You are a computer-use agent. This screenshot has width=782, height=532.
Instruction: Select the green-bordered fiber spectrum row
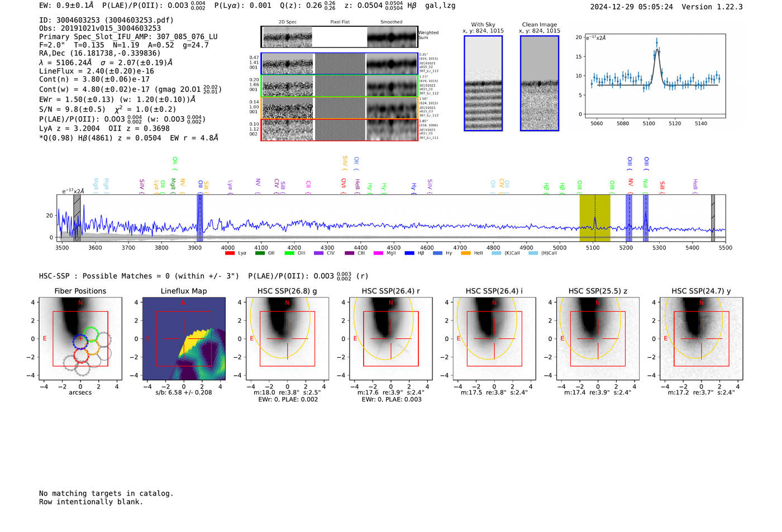pyautogui.click(x=340, y=86)
